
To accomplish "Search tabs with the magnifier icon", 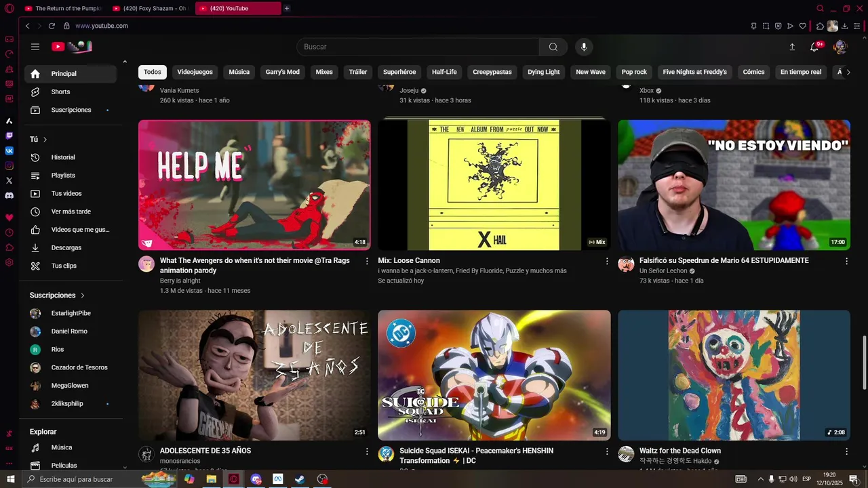I will (820, 8).
